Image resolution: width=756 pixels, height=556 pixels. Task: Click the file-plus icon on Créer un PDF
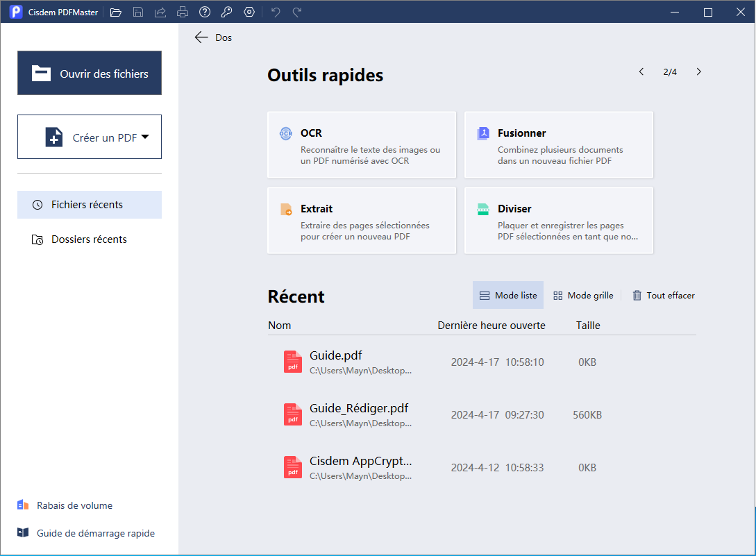tap(54, 137)
